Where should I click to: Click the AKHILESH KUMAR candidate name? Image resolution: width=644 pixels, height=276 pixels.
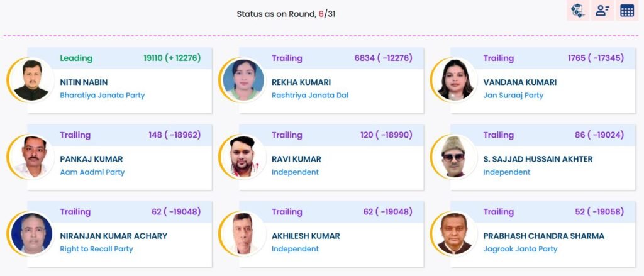tap(305, 236)
